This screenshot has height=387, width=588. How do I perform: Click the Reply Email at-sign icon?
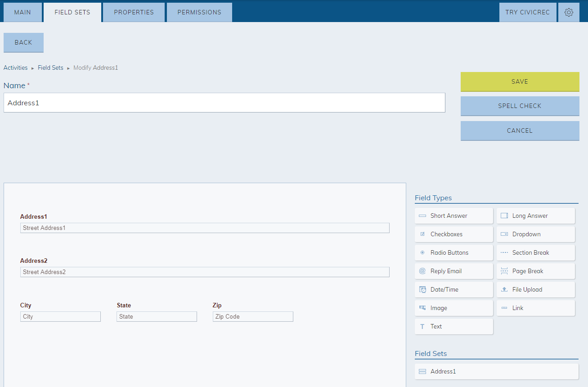422,271
